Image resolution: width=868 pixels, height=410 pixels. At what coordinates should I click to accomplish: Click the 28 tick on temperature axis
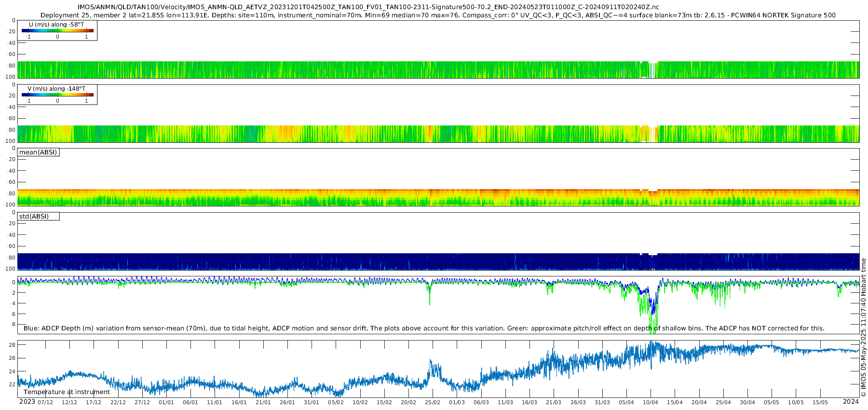tap(12, 345)
